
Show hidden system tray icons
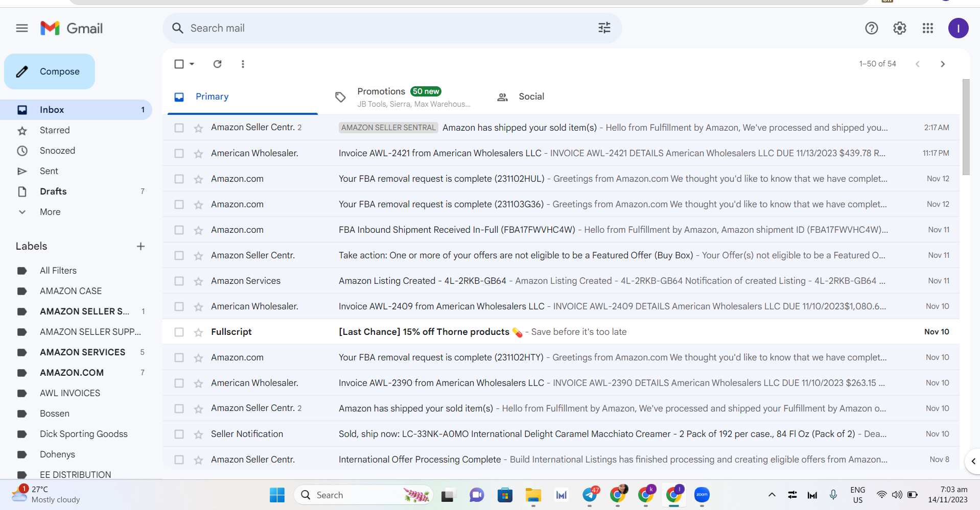coord(772,495)
